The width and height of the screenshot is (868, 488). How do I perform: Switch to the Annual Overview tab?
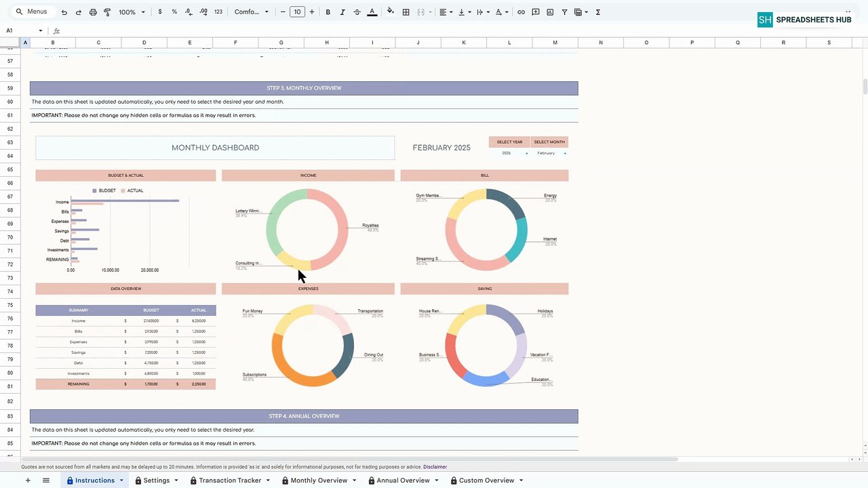403,481
